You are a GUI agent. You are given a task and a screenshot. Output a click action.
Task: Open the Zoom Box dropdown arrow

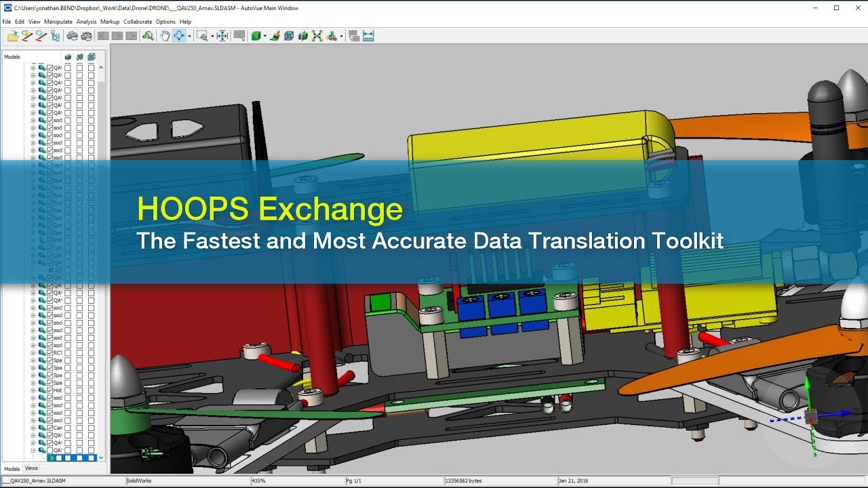pos(212,36)
